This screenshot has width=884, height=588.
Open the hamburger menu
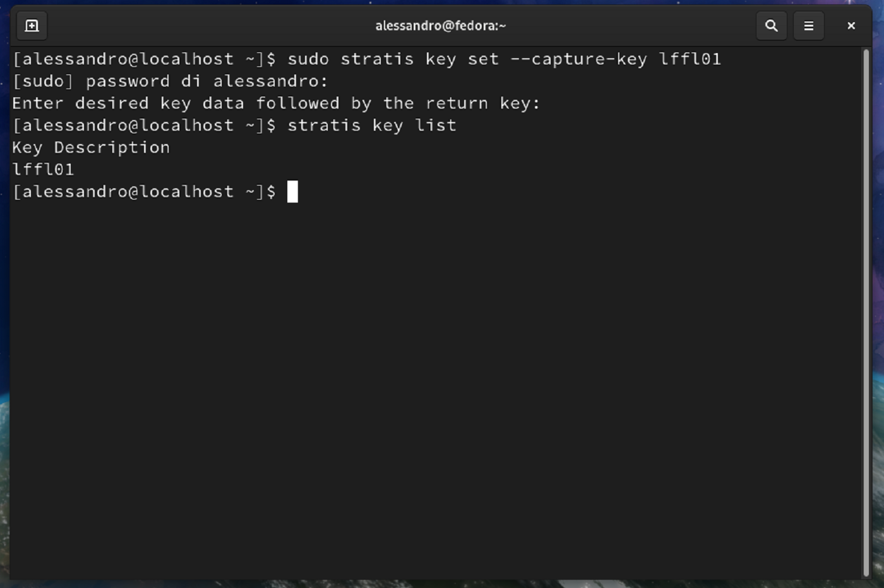[x=808, y=25]
